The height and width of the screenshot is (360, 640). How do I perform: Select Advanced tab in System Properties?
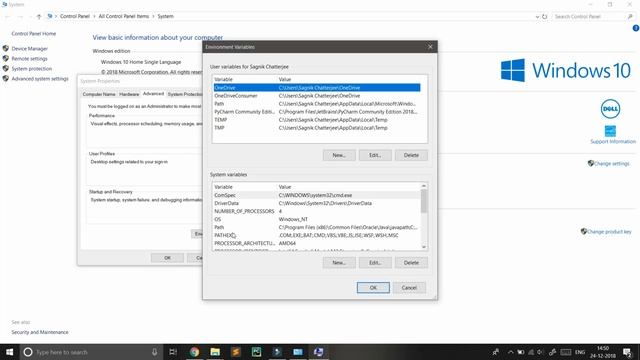(x=153, y=94)
